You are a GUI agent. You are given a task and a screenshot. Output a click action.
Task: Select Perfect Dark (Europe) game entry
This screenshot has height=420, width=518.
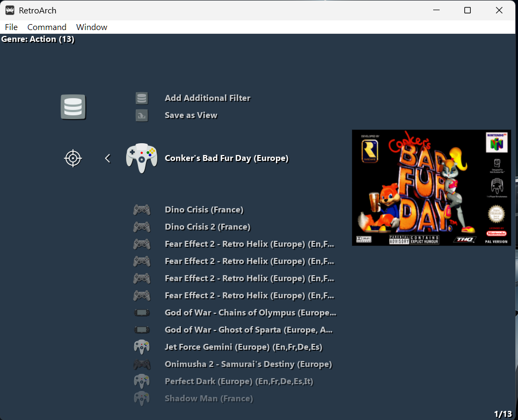[x=238, y=381]
